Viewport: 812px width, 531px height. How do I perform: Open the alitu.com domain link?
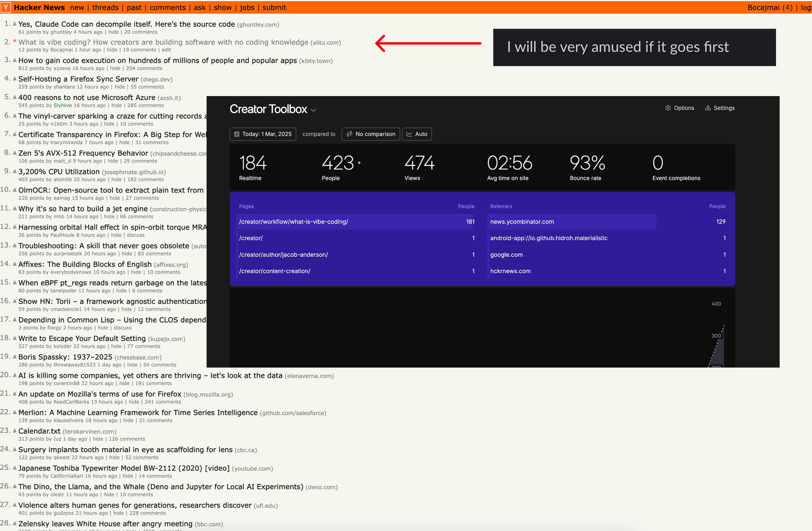326,43
